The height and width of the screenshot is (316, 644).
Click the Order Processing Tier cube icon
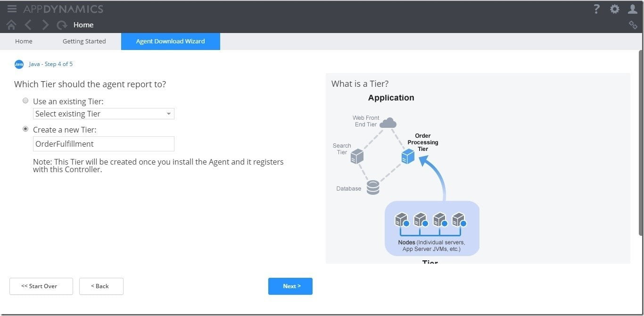tap(408, 156)
